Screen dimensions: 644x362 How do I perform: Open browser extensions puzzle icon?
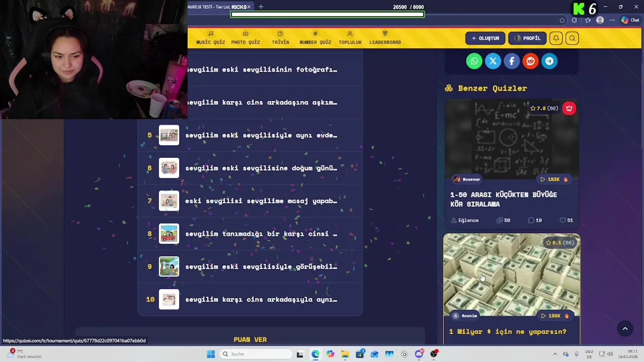575,20
